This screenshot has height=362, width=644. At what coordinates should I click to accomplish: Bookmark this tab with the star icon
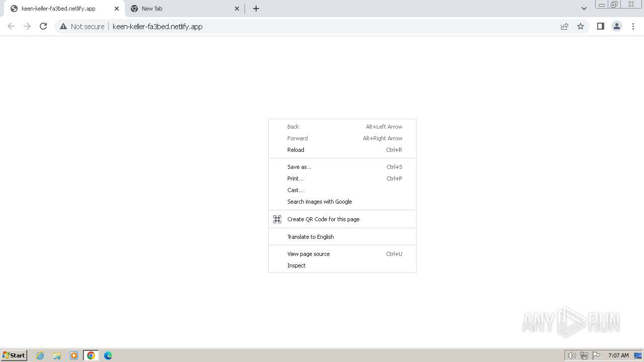[x=581, y=26]
